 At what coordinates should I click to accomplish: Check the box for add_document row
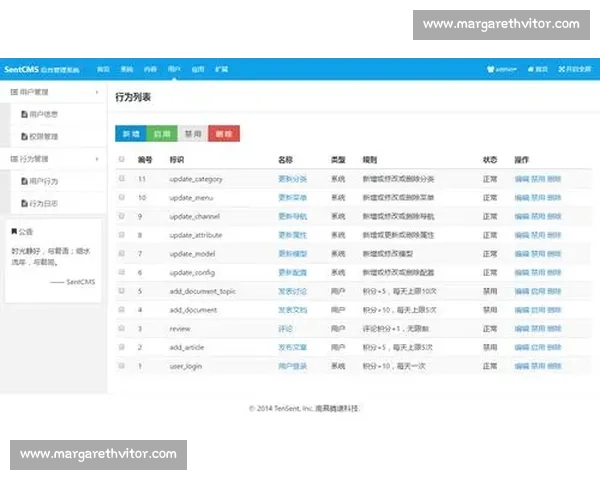[122, 310]
